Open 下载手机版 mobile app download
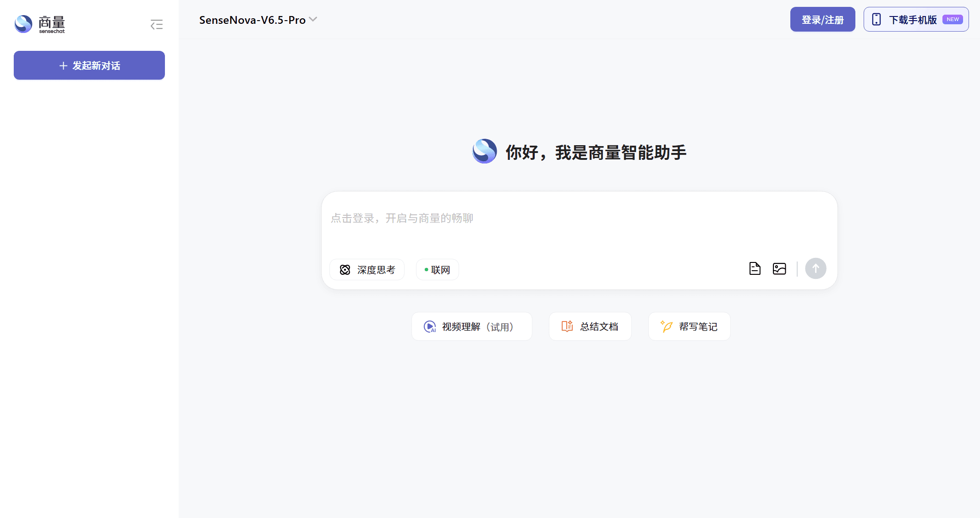The width and height of the screenshot is (980, 518). coord(915,19)
